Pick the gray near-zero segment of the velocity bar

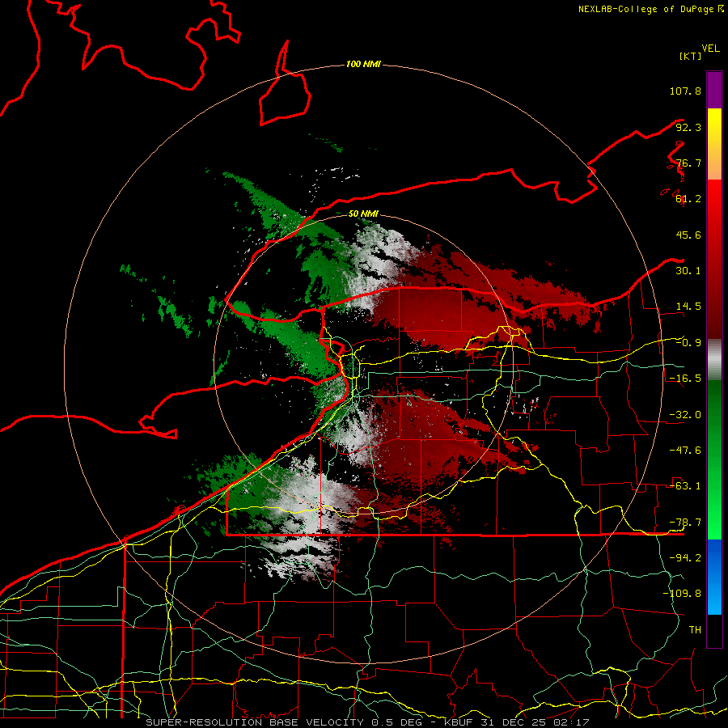tap(714, 360)
